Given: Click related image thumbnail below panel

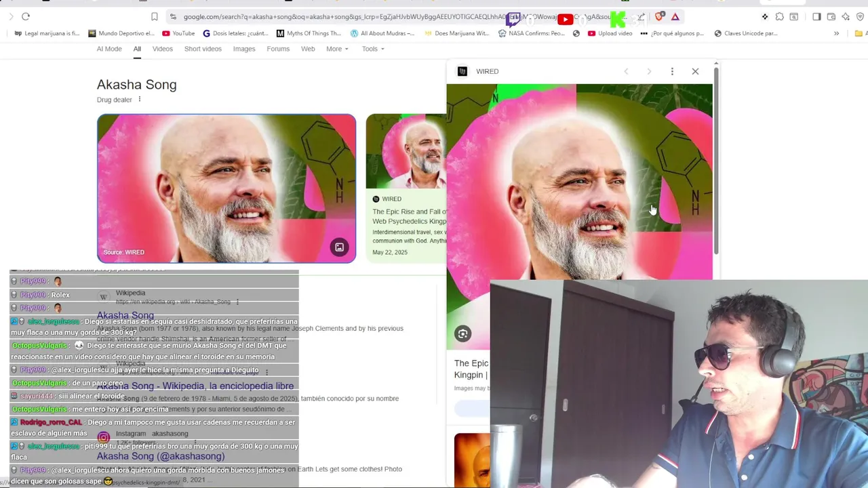Looking at the screenshot, I should (x=472, y=460).
